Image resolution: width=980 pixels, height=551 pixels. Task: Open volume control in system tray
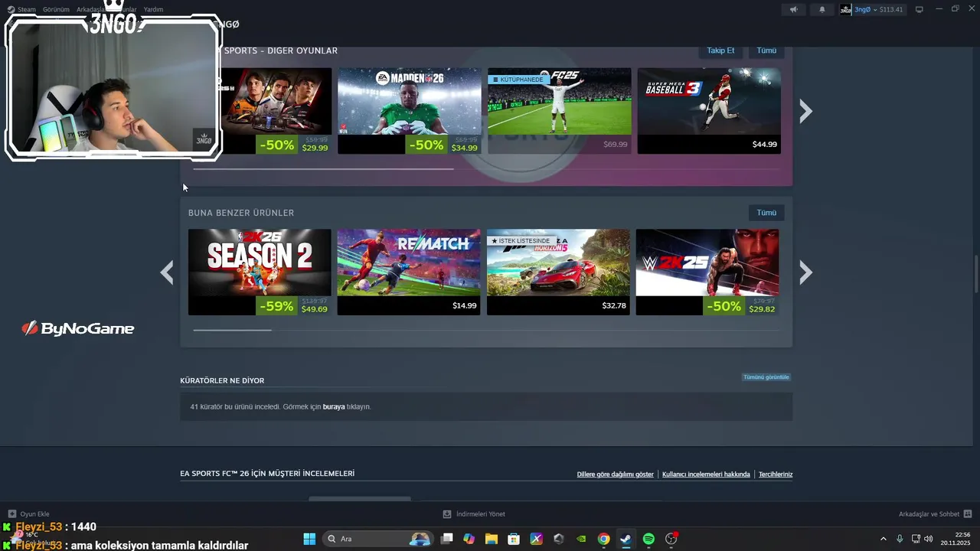[x=929, y=539]
